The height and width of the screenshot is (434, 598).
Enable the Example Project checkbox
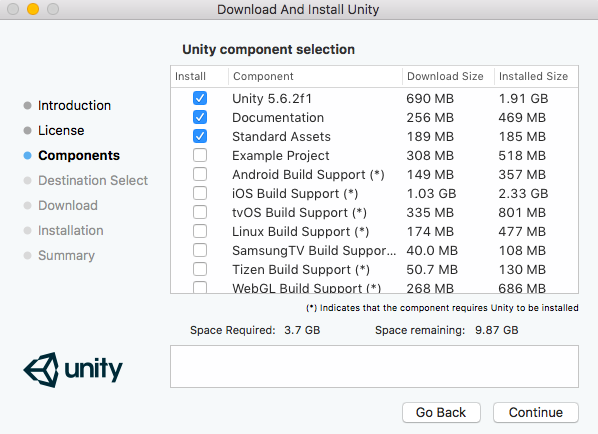click(200, 155)
